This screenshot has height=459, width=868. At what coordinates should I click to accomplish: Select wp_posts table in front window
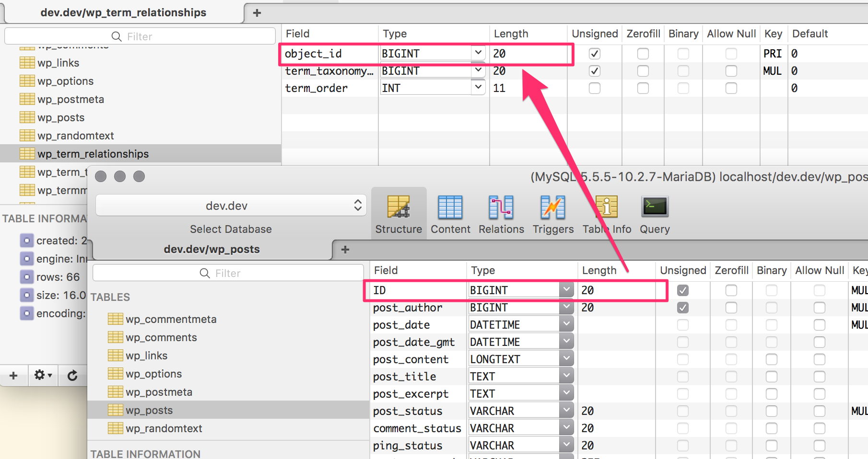coord(228,410)
